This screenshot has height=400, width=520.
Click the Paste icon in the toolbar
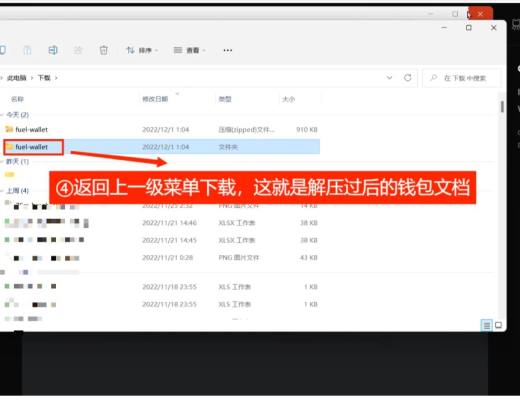tap(27, 50)
